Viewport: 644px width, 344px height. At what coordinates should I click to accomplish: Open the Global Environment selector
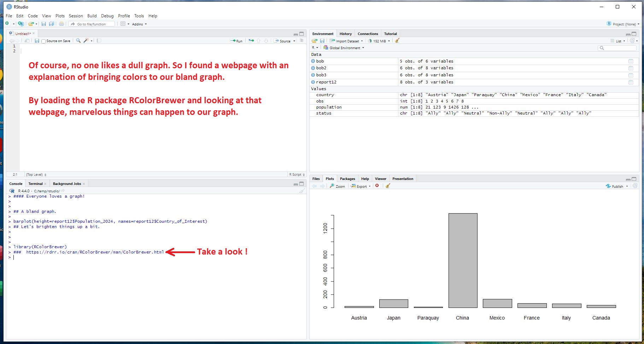pyautogui.click(x=345, y=48)
